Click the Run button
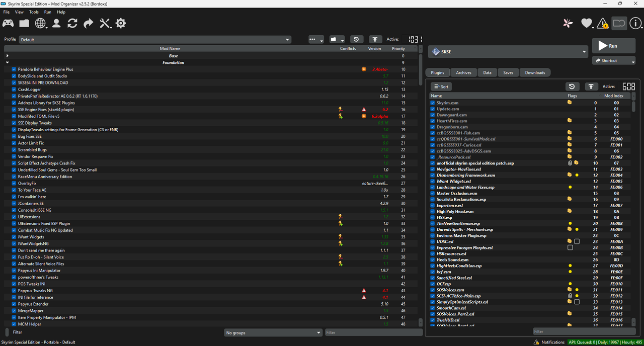The height and width of the screenshot is (346, 644). click(x=613, y=46)
